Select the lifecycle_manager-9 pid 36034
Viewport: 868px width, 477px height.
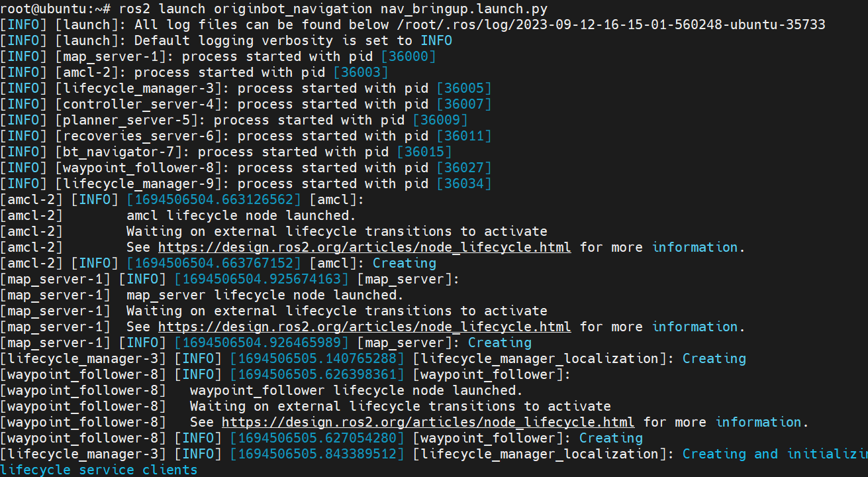coord(464,184)
